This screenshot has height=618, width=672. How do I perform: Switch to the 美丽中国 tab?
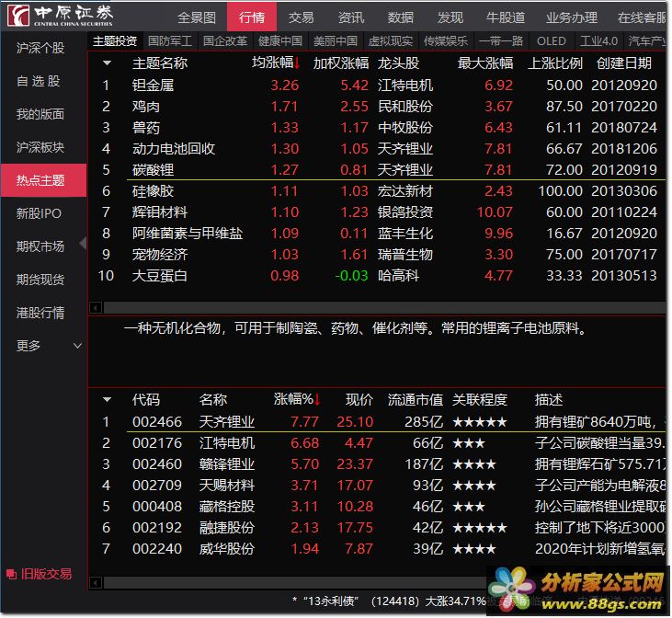pyautogui.click(x=336, y=41)
